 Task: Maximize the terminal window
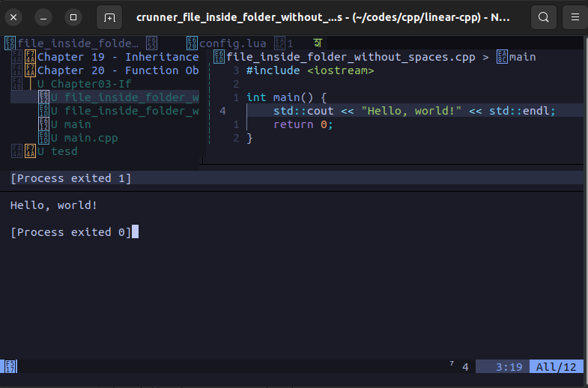pyautogui.click(x=73, y=17)
